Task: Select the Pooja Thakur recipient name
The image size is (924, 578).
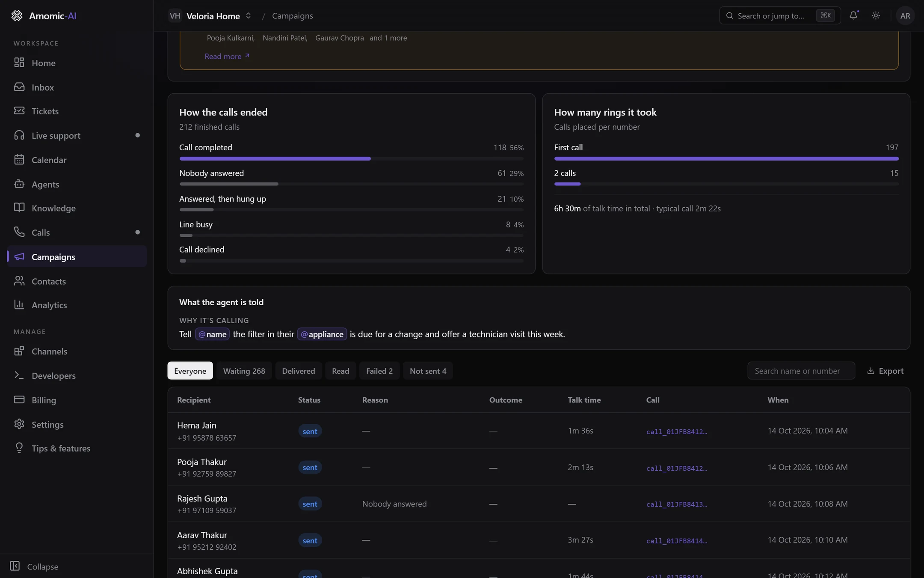Action: [x=202, y=462]
